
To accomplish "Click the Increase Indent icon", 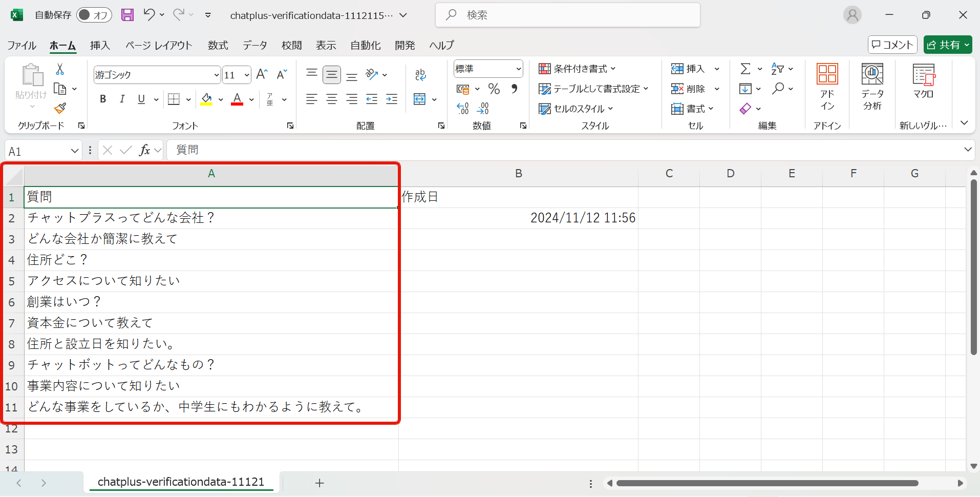I will click(392, 99).
